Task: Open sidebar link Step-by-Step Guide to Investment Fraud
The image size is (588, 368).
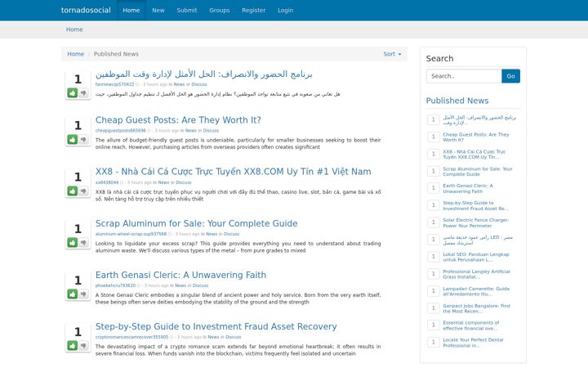Action: click(475, 205)
